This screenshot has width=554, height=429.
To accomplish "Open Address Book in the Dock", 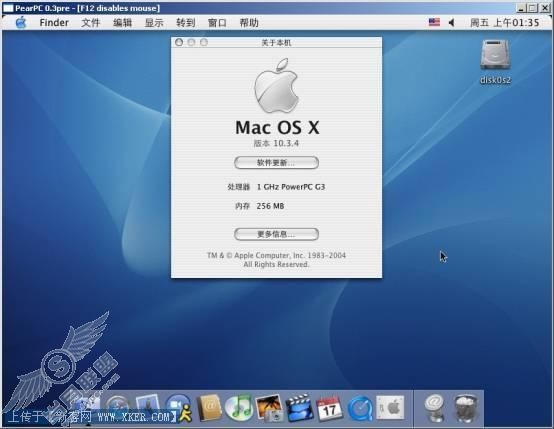I will [x=209, y=408].
